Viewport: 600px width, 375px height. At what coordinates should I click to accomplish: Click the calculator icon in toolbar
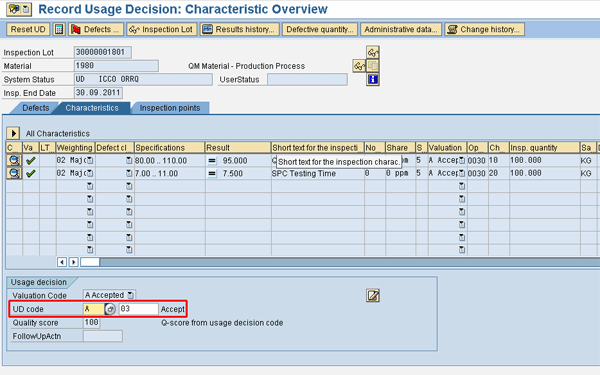(59, 29)
